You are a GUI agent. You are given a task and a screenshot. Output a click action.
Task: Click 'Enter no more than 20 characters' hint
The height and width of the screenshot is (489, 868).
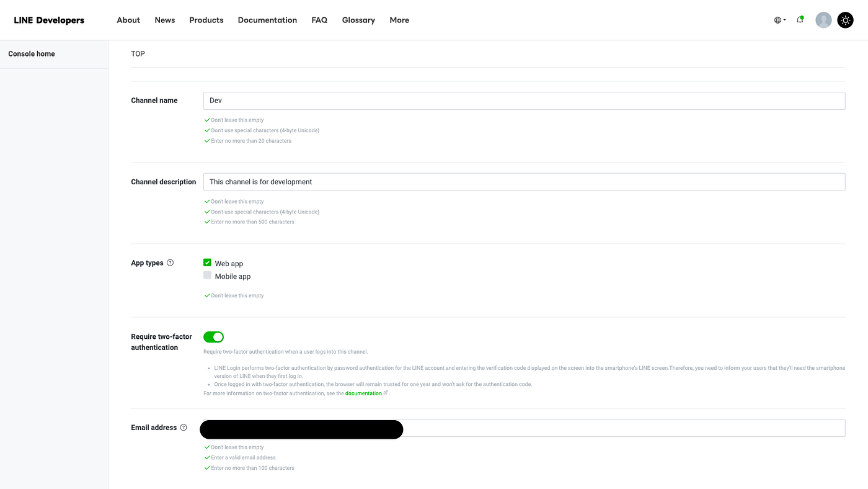coord(250,141)
